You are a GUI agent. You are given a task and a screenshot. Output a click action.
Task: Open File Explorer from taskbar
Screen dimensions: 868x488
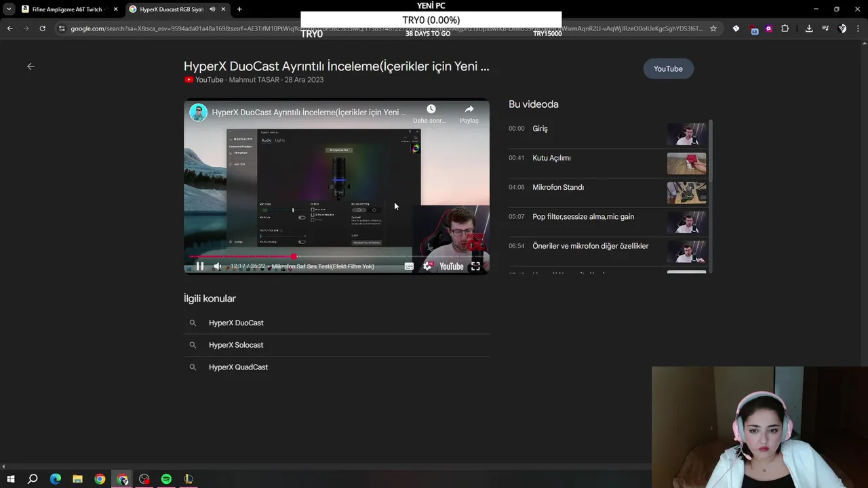tap(78, 479)
